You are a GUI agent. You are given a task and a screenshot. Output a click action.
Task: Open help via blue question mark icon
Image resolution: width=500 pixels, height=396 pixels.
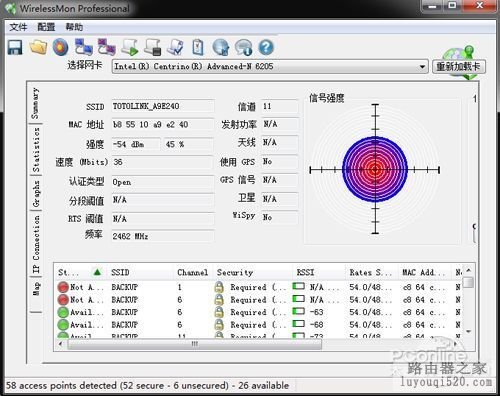tap(266, 47)
